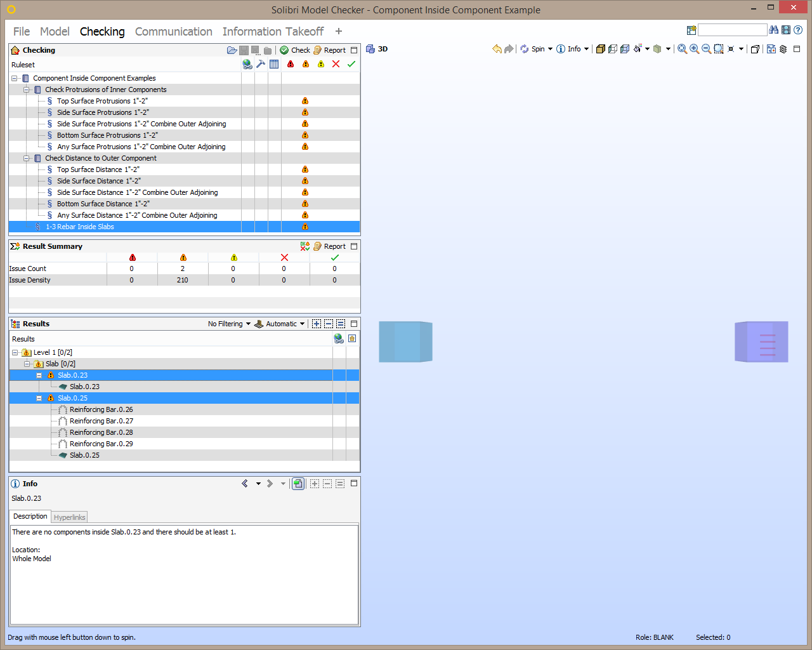Click the globe link icon in Ruleset header
The height and width of the screenshot is (650, 812).
click(x=247, y=64)
